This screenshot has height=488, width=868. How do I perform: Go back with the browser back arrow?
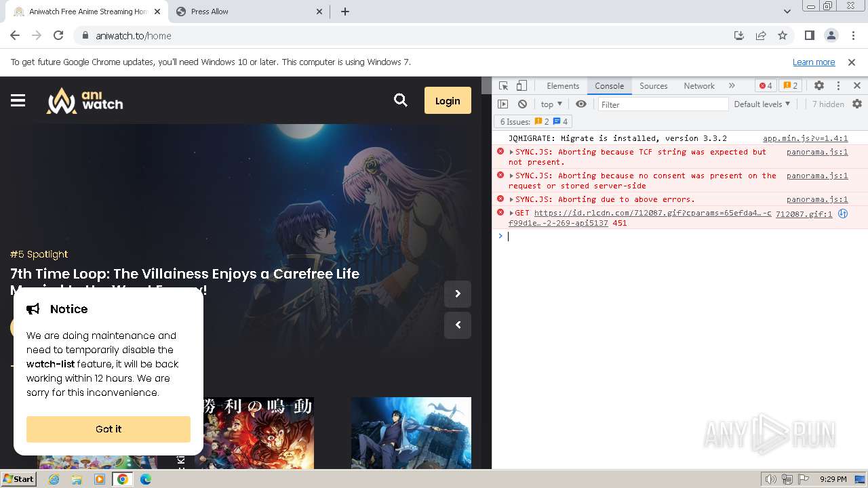(x=15, y=35)
